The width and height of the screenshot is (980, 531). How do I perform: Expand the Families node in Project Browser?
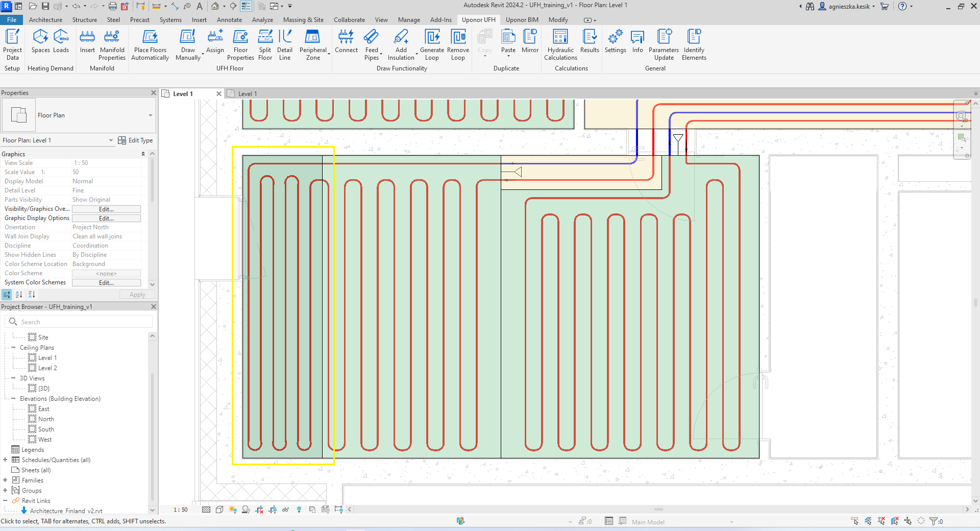(5, 480)
